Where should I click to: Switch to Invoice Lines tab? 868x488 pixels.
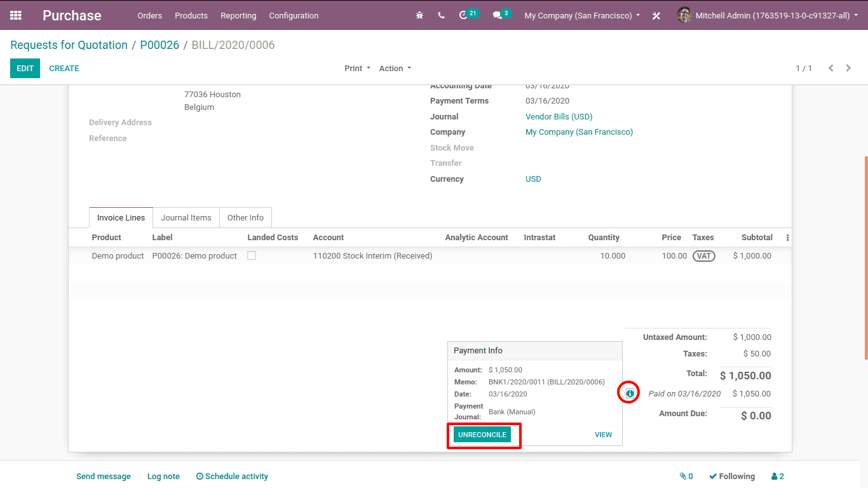click(121, 217)
